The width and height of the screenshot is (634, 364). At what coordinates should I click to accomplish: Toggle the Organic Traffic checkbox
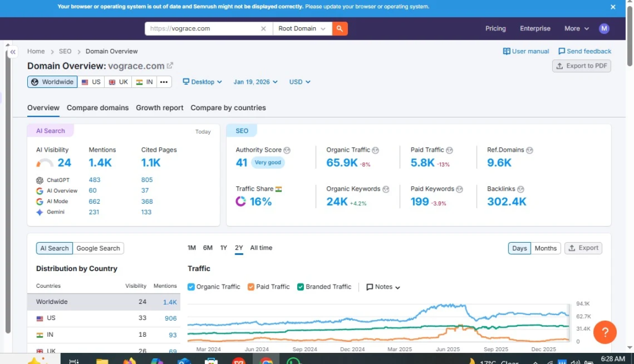point(191,287)
